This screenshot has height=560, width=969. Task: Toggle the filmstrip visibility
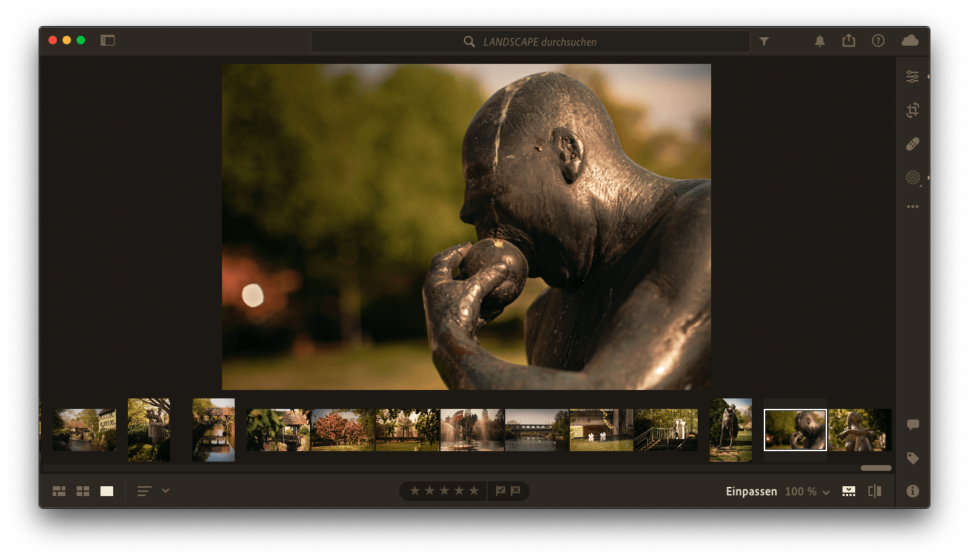[849, 491]
